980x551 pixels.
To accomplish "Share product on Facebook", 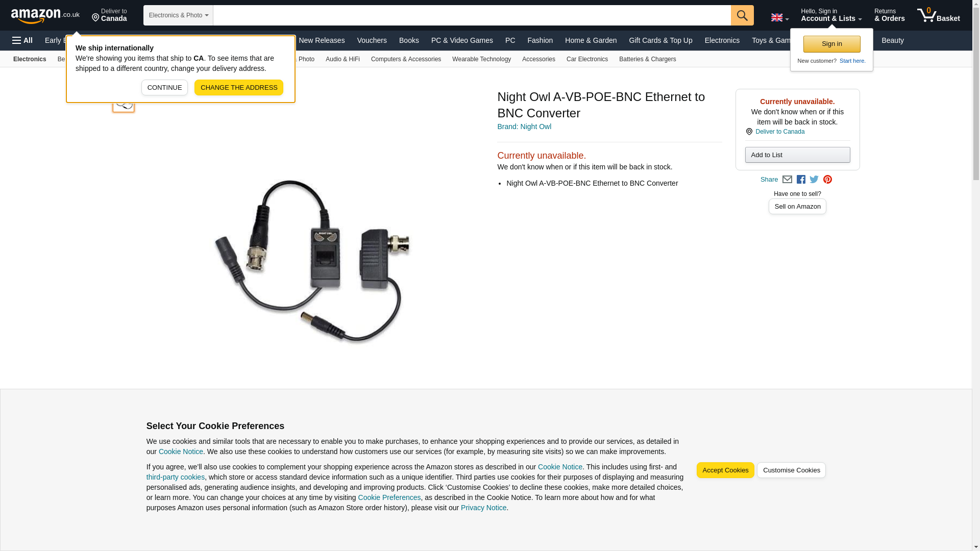I will point(801,180).
